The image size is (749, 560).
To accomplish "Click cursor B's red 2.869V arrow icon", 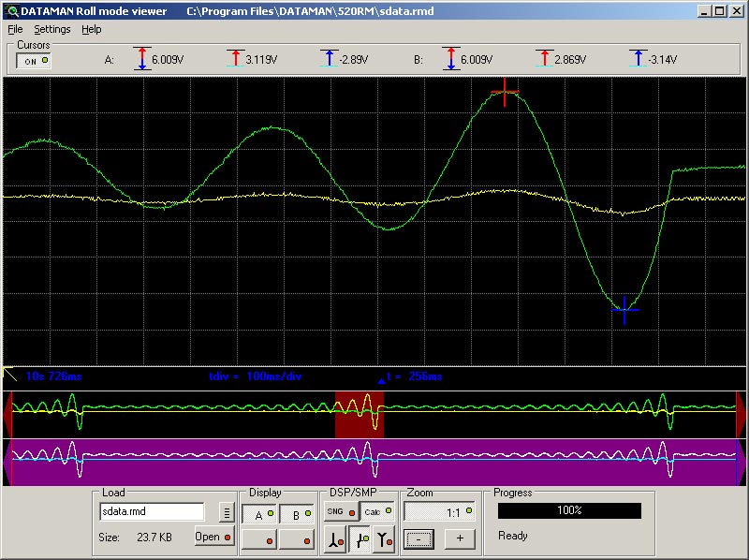I will (544, 58).
